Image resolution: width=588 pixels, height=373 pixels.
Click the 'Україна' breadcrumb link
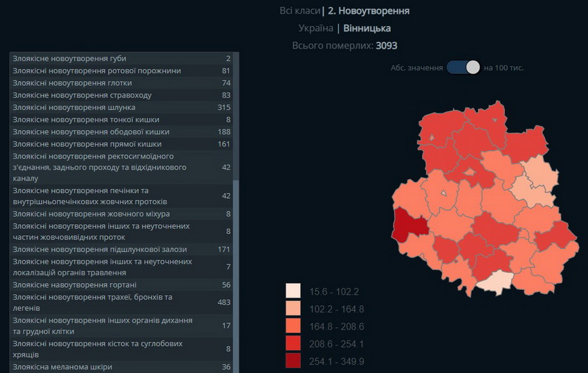[x=316, y=28]
